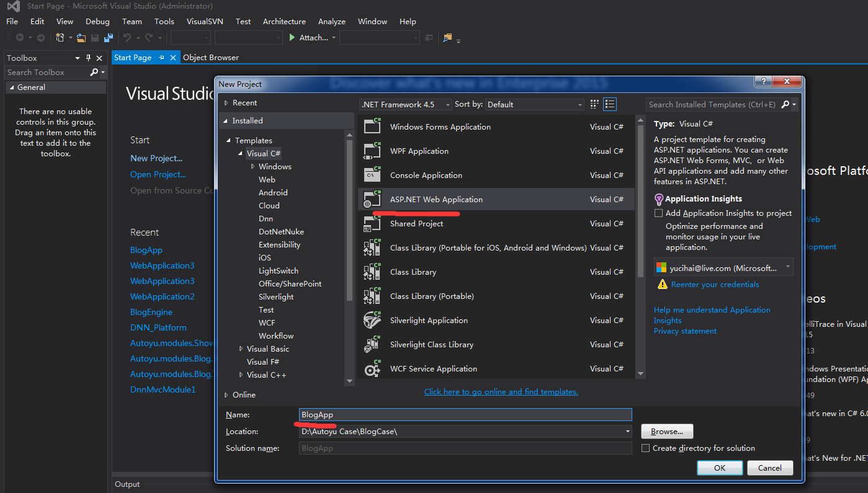Click the WPF Application template icon
This screenshot has height=493, width=868.
click(x=372, y=151)
